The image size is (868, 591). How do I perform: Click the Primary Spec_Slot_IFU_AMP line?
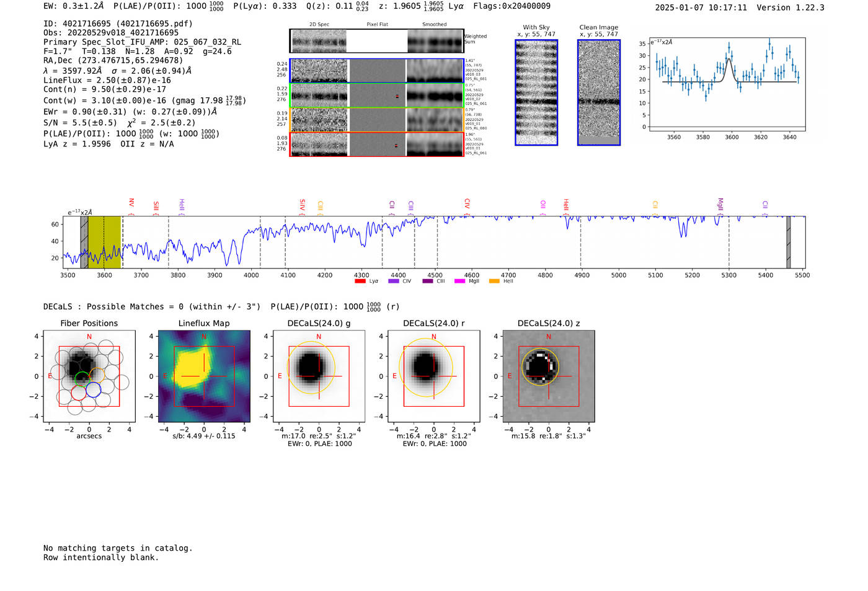[143, 42]
